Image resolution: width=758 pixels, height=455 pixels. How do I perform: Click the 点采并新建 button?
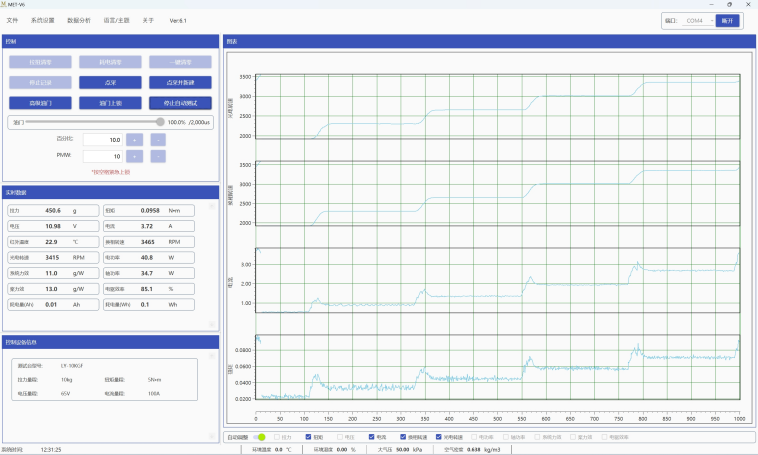tap(180, 83)
